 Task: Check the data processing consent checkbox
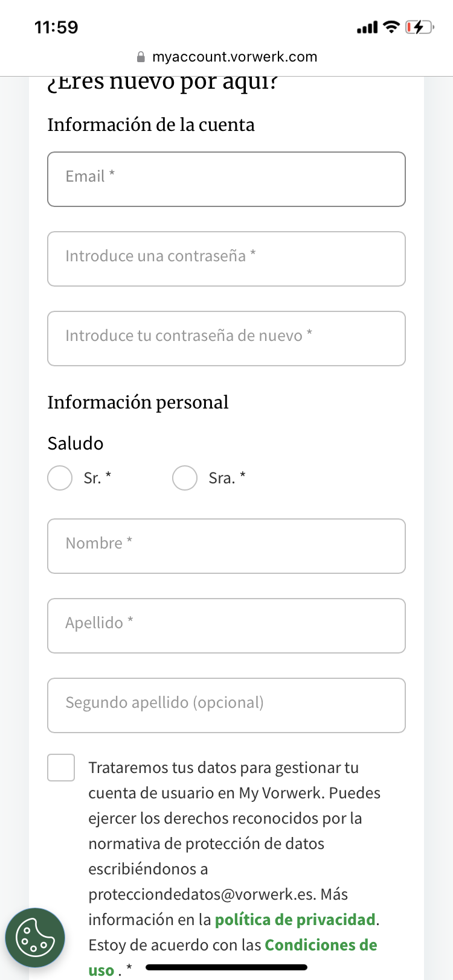(61, 768)
